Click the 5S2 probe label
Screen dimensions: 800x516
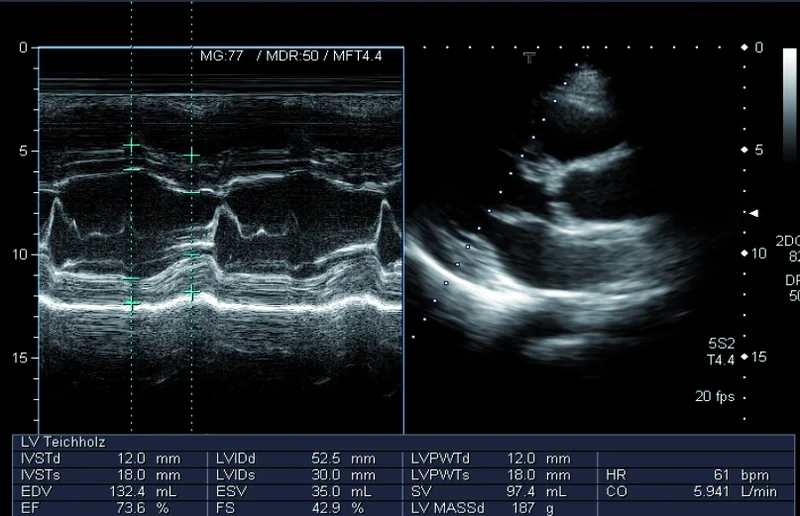coord(721,343)
